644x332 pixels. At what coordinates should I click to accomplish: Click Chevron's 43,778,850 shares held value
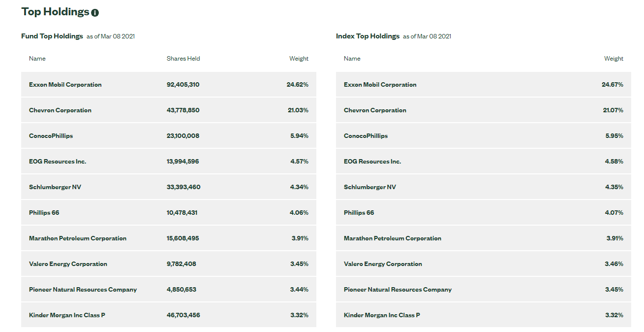pos(183,110)
